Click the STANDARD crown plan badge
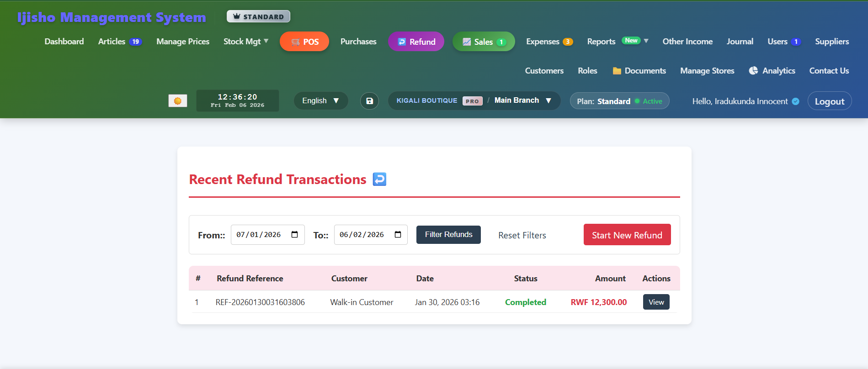 [258, 16]
